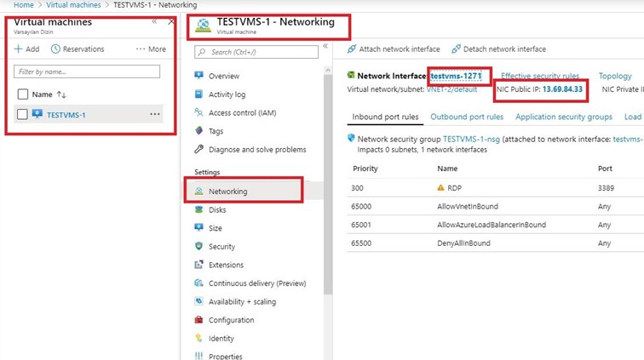
Task: Click the Detach network interface icon
Action: [x=456, y=49]
